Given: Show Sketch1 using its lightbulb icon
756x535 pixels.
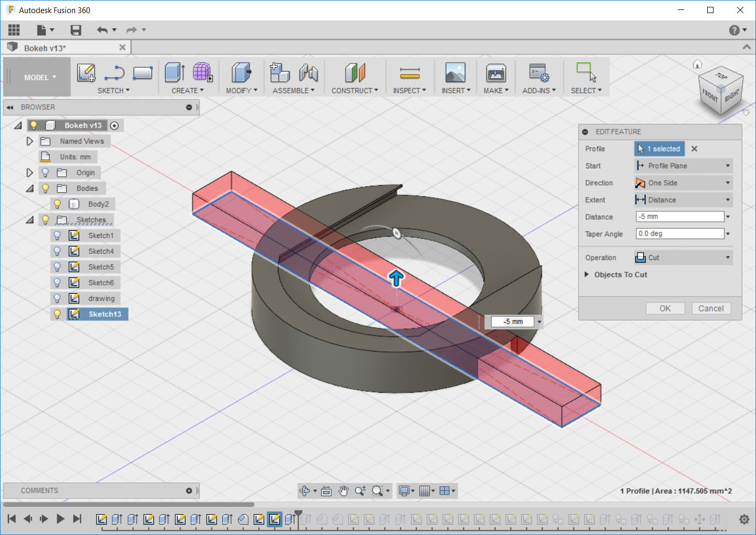Looking at the screenshot, I should pyautogui.click(x=57, y=236).
